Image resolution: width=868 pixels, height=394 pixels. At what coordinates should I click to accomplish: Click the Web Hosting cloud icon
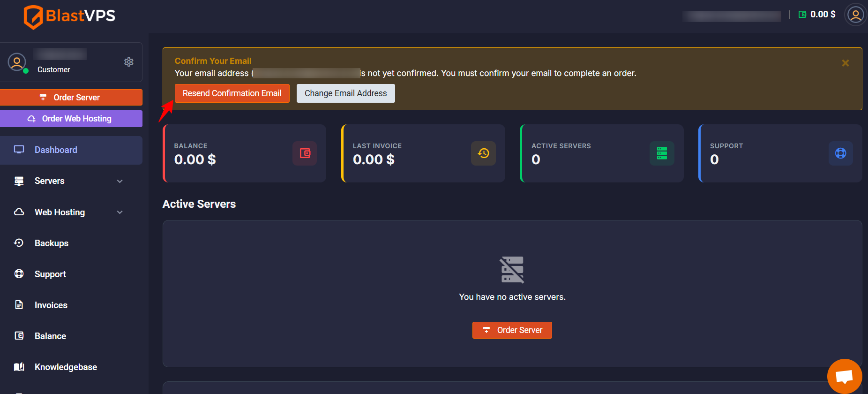point(19,212)
